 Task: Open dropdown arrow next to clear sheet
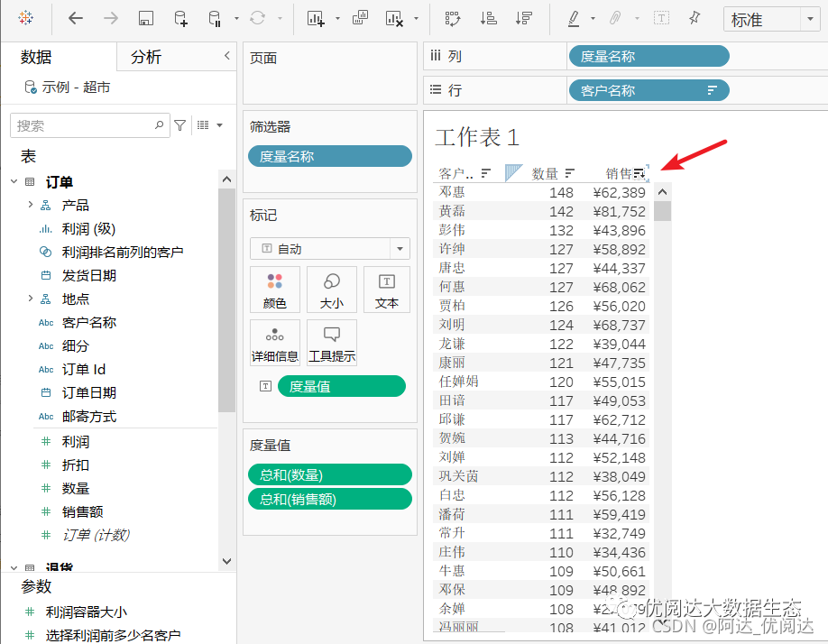[416, 18]
